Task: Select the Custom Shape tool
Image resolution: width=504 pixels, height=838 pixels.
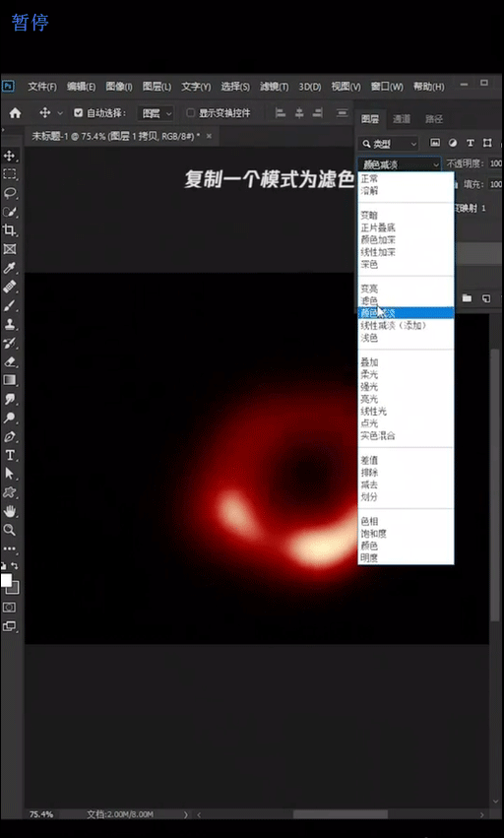Action: tap(9, 492)
